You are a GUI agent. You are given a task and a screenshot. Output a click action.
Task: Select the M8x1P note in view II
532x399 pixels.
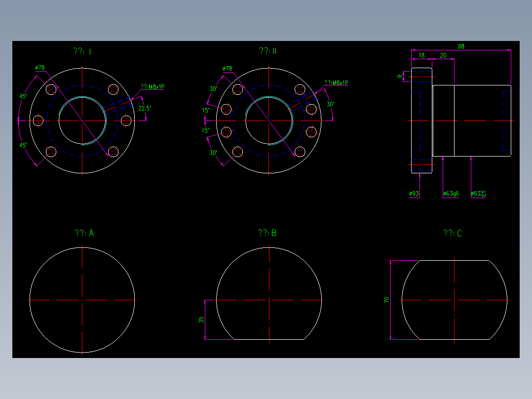pos(336,82)
